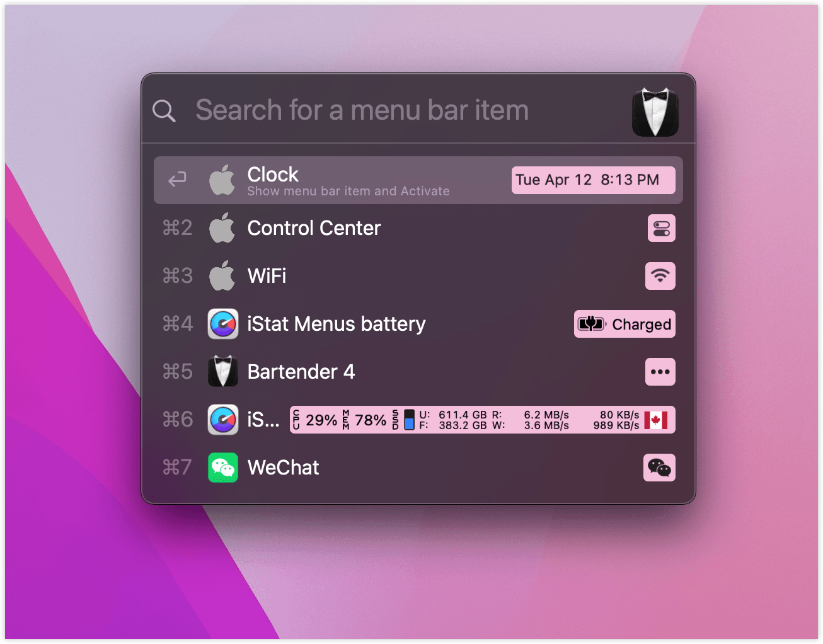Screen dimensions: 823x644
Task: Click the green WeChat app icon
Action: pos(223,468)
